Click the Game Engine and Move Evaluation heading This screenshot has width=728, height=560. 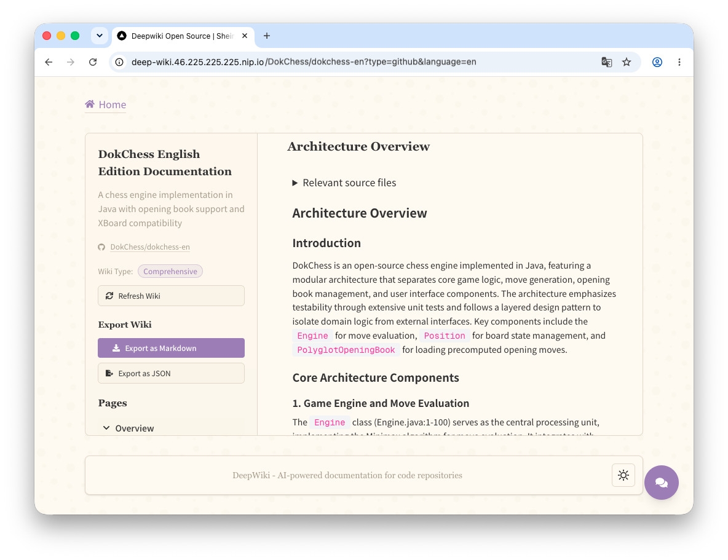point(381,403)
